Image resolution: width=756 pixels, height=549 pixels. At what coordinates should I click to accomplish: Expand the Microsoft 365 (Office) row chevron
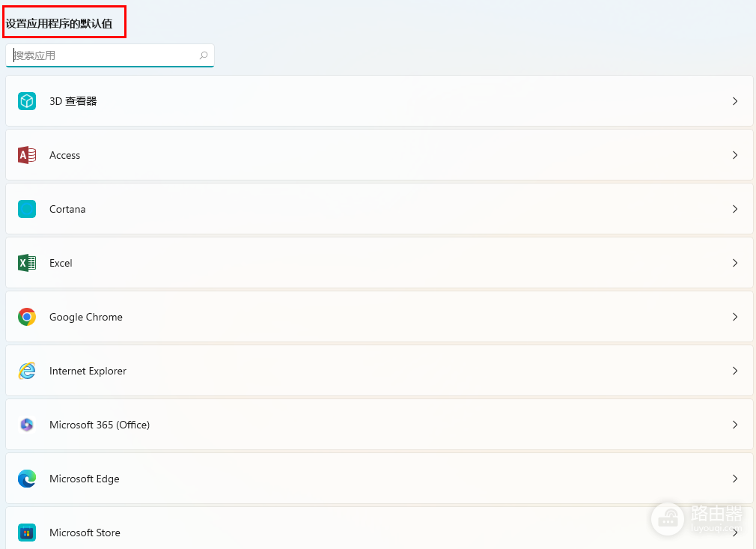(x=735, y=425)
